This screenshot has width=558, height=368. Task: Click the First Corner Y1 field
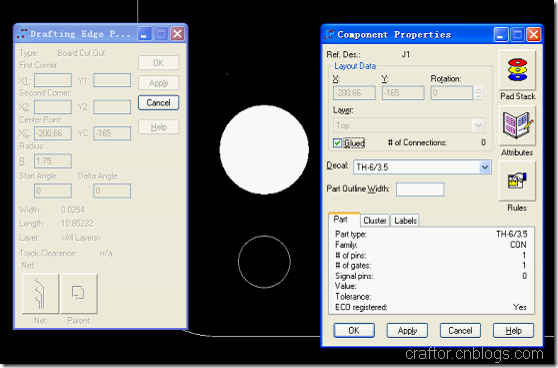coord(112,80)
